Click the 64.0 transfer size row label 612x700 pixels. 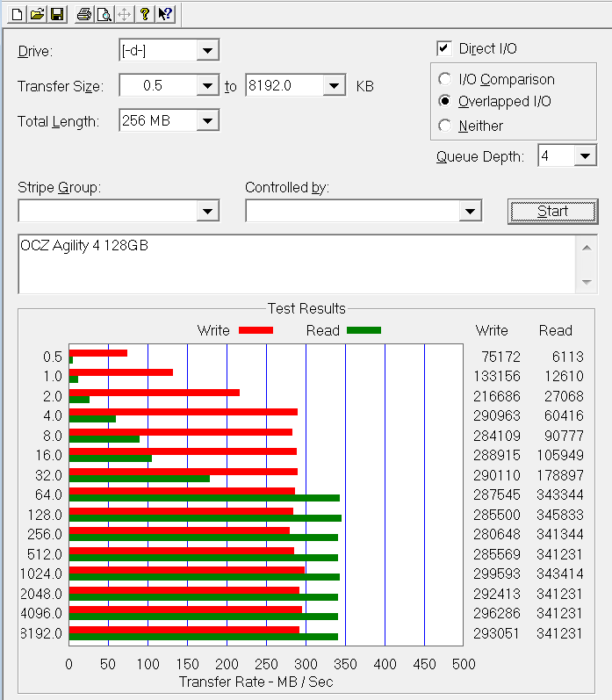tap(48, 494)
